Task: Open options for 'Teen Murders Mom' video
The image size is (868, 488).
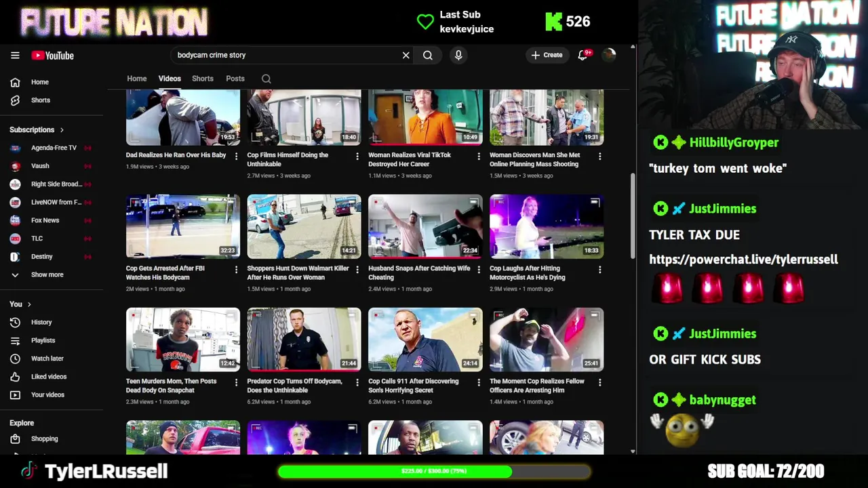Action: (x=236, y=383)
